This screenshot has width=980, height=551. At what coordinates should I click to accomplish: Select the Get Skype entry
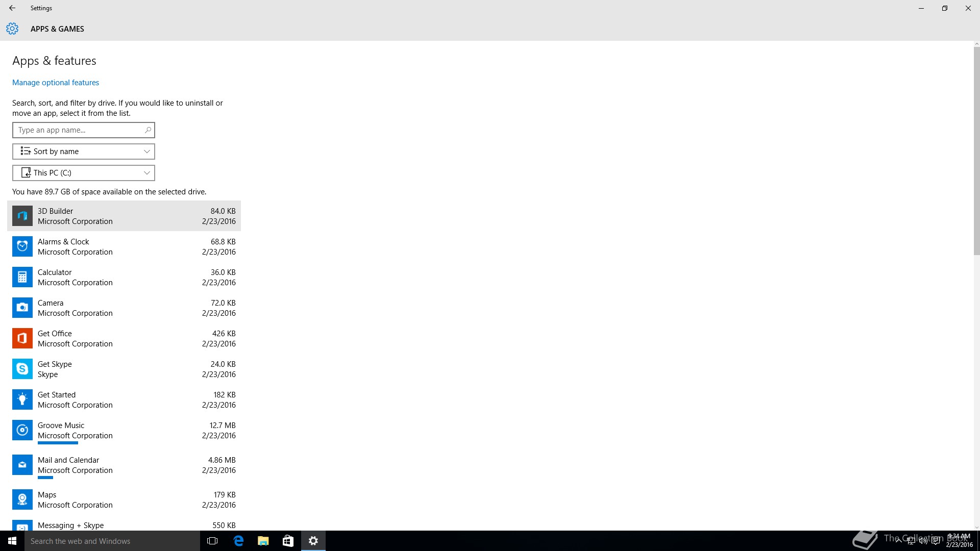124,369
